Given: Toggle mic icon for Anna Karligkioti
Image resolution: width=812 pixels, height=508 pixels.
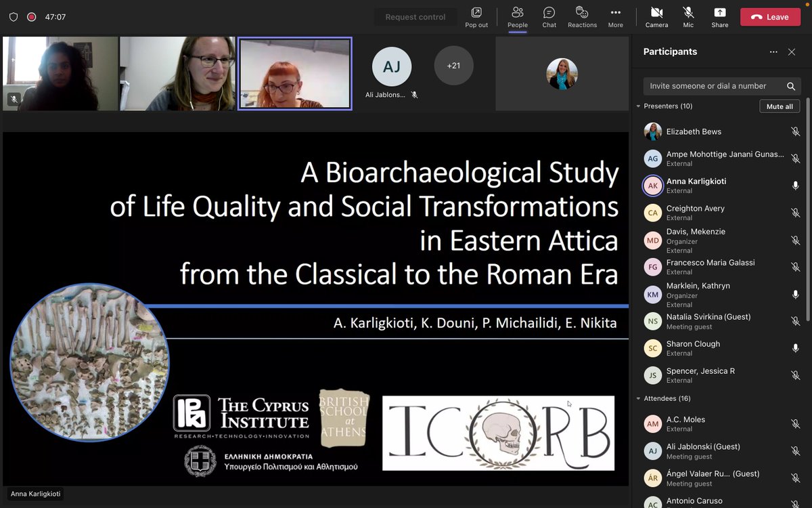Looking at the screenshot, I should click(x=796, y=186).
